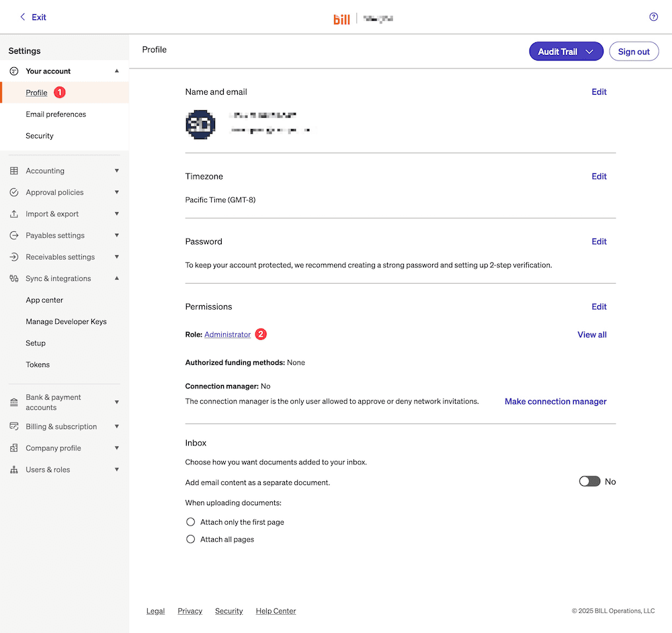Open the Administrator role link
The image size is (672, 633).
coord(227,334)
